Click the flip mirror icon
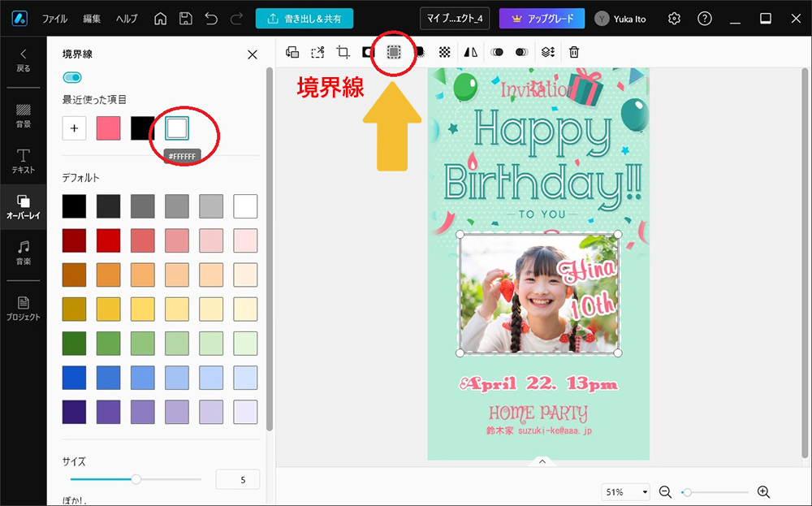812x506 pixels. (x=470, y=52)
